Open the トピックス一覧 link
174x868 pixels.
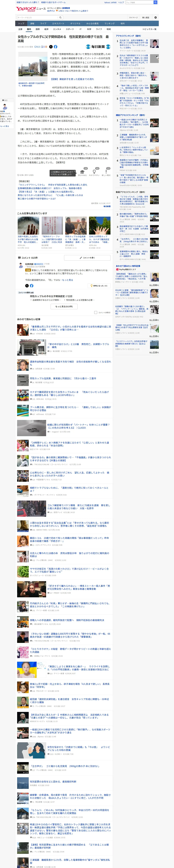[149, 29]
